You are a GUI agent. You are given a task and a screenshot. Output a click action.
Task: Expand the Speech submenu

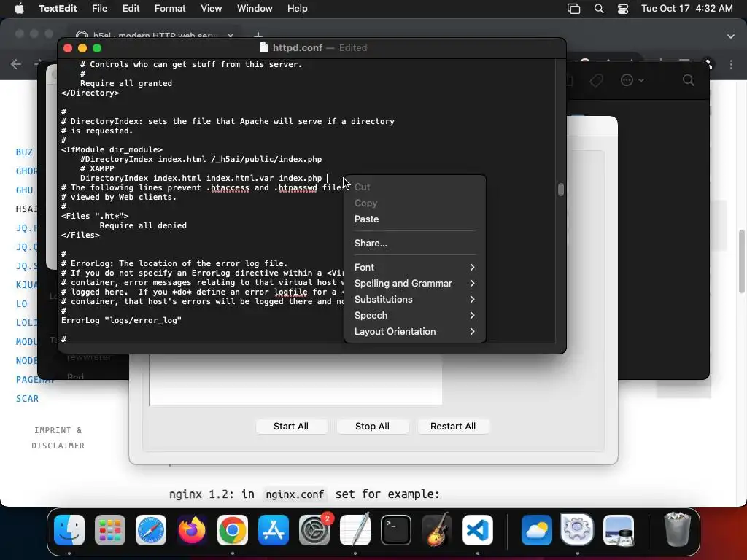click(415, 315)
